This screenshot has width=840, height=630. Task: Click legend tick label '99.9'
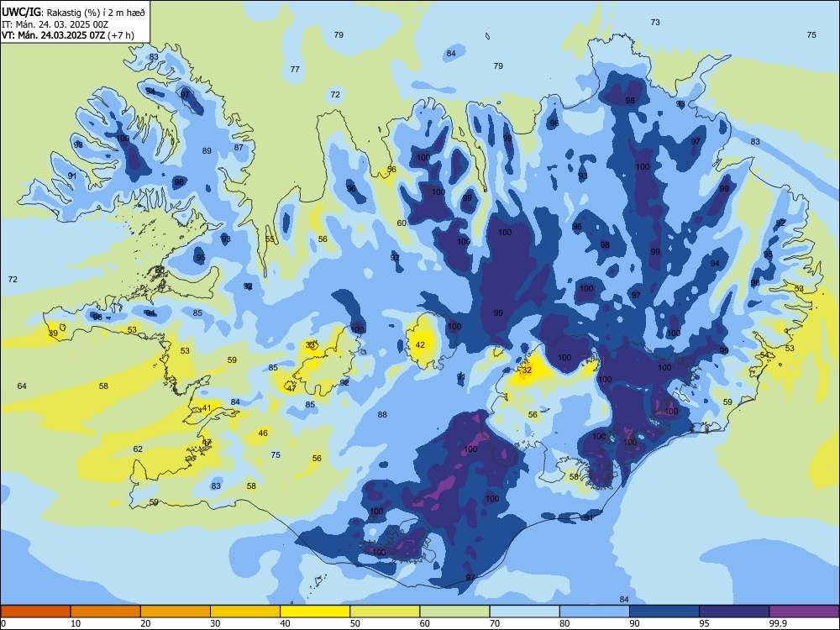(x=778, y=623)
